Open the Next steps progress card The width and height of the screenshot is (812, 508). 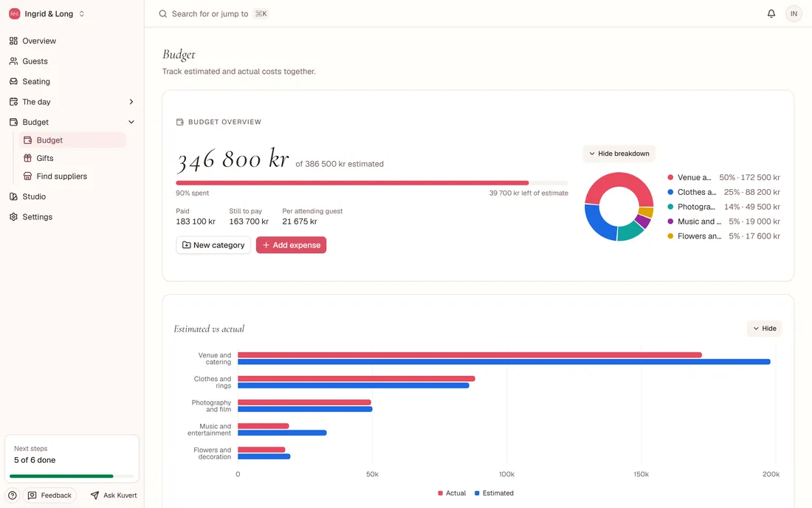click(x=72, y=459)
